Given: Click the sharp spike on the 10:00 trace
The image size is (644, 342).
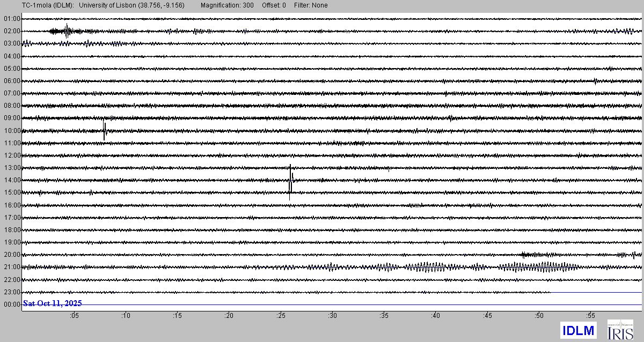Looking at the screenshot, I should point(105,131).
